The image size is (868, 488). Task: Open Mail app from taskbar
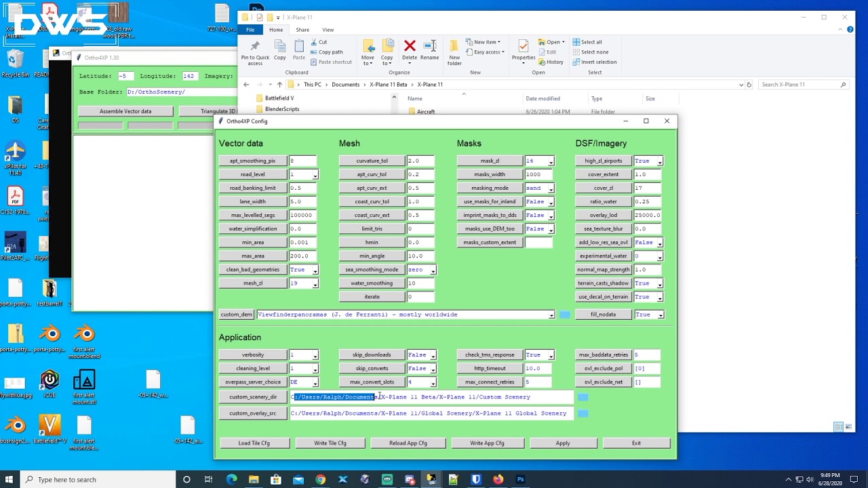click(x=298, y=480)
